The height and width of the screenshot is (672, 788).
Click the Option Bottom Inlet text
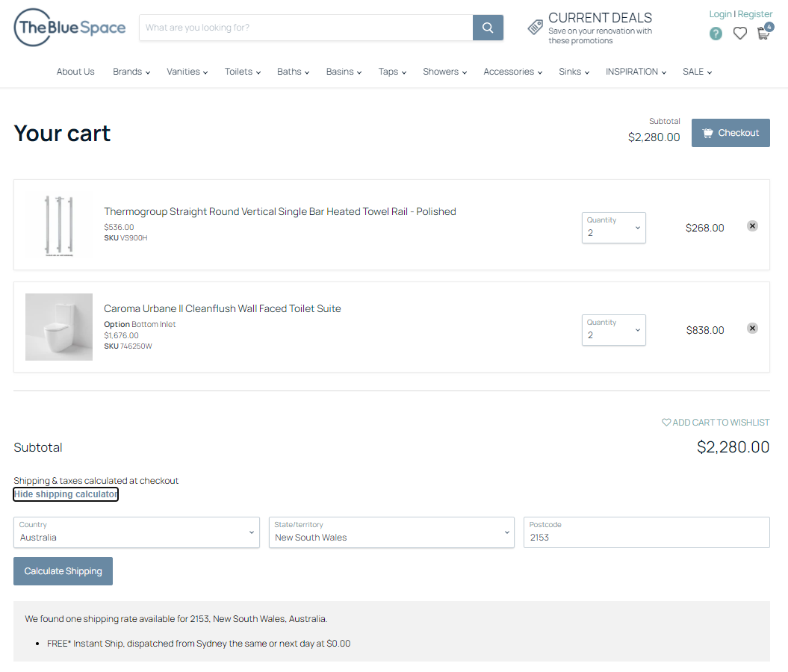coord(140,325)
